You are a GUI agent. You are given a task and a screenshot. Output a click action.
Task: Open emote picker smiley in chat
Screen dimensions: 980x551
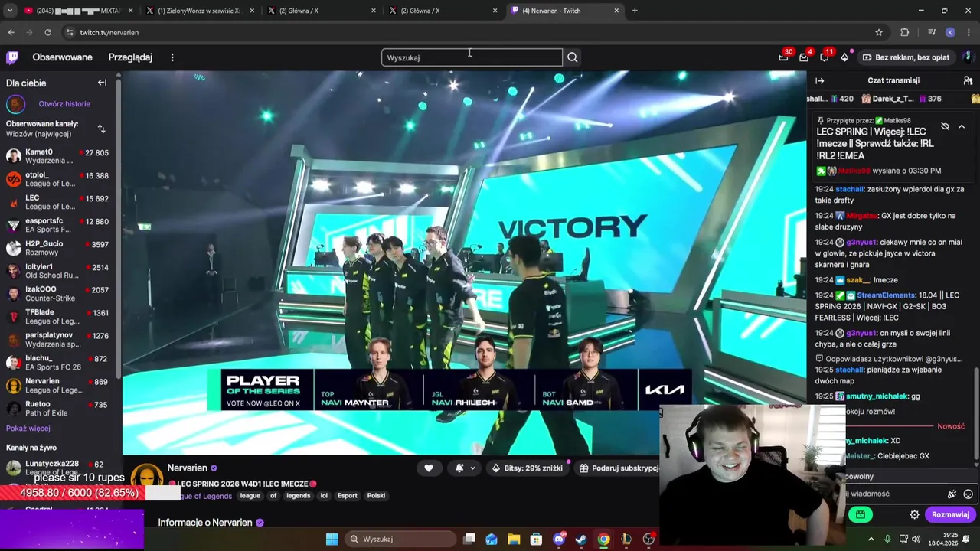(x=969, y=494)
